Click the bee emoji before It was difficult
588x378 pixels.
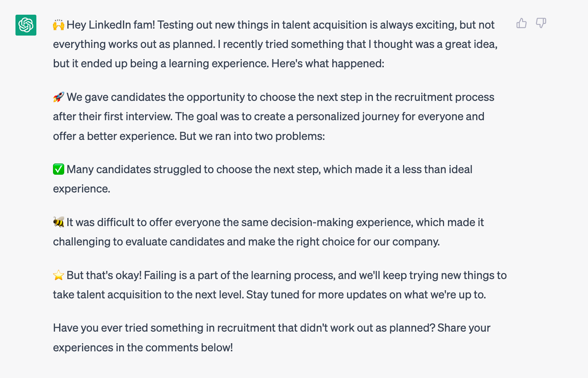click(x=58, y=222)
